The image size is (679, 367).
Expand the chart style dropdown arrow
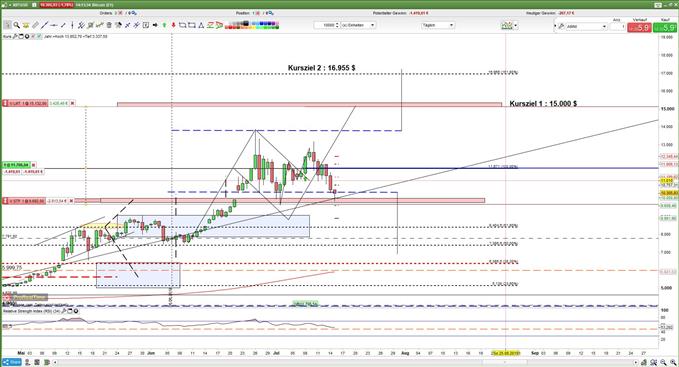pyautogui.click(x=515, y=26)
